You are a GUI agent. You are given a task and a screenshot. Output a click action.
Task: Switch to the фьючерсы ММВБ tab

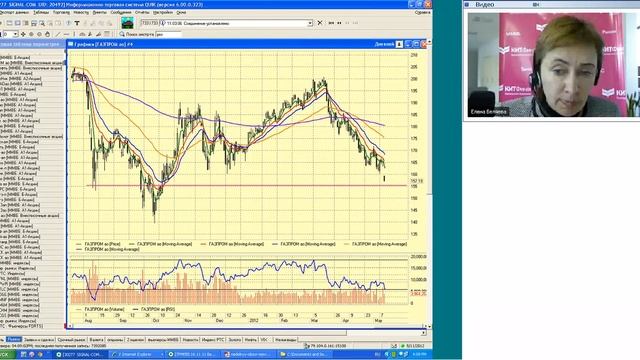[163, 340]
